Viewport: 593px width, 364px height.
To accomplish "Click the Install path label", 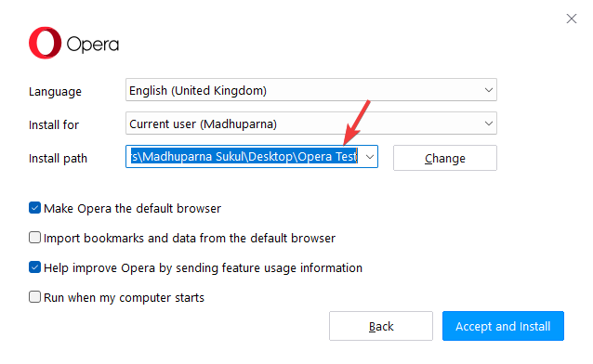I will pos(58,159).
